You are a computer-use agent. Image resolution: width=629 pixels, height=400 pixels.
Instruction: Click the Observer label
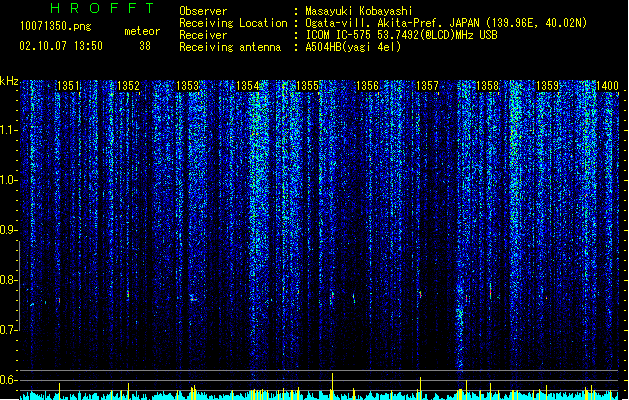click(x=203, y=11)
